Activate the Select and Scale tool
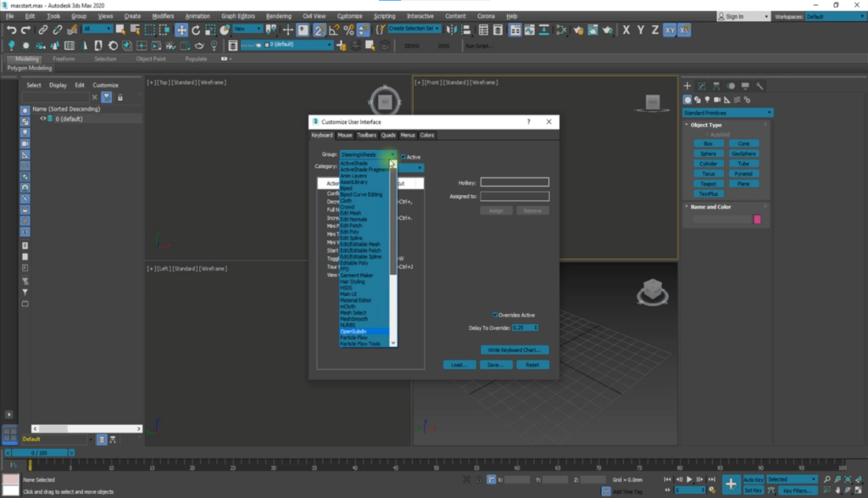The height and width of the screenshot is (498, 868). tap(210, 30)
